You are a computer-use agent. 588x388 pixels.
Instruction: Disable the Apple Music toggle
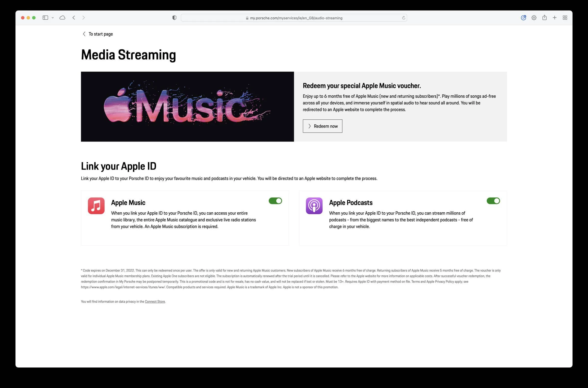[275, 201]
